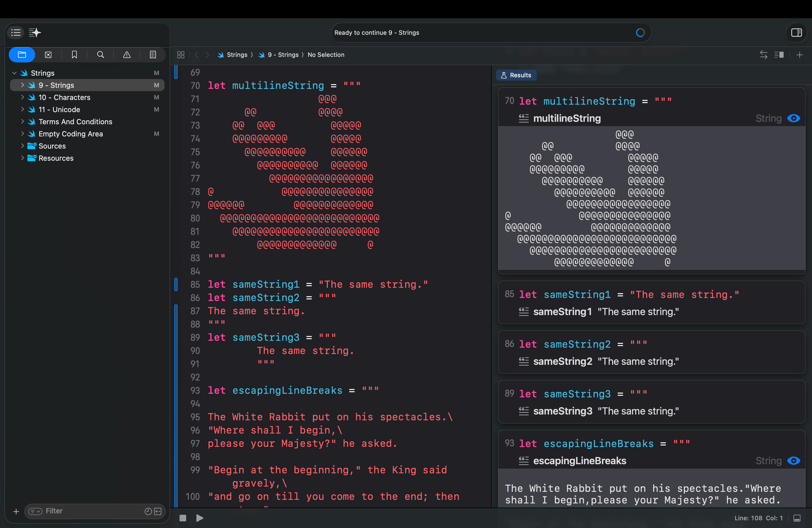Image resolution: width=812 pixels, height=528 pixels.
Task: Open the Find navigator magnifier tab
Action: pos(100,55)
